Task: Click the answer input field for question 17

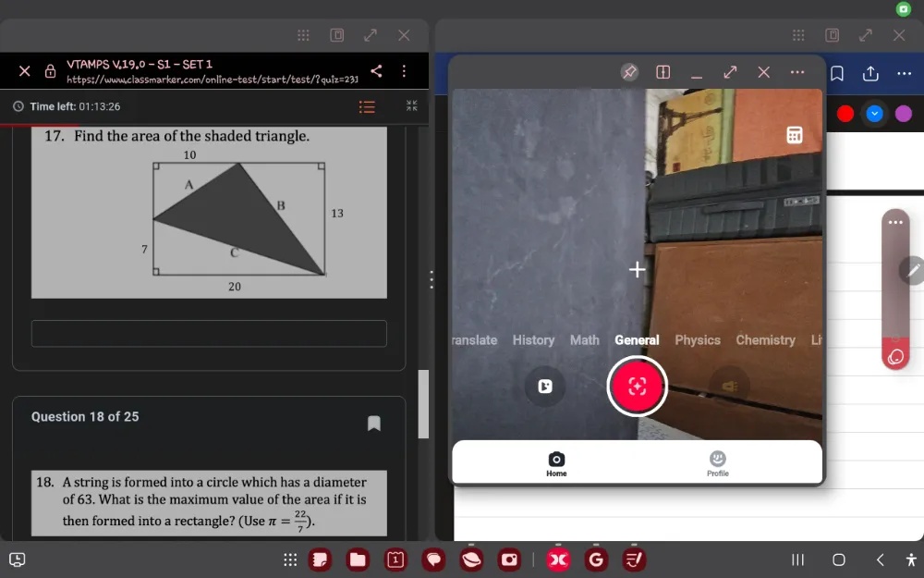Action: [209, 333]
